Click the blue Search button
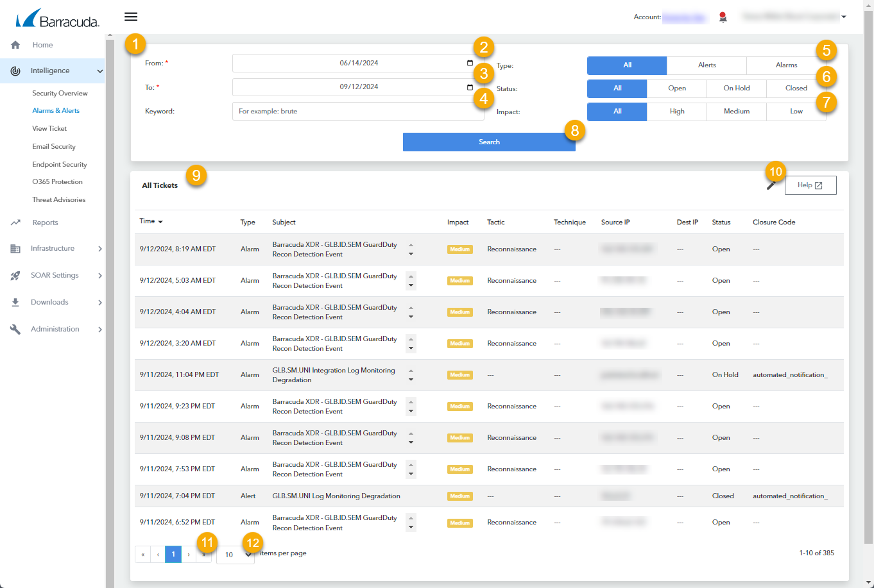This screenshot has height=588, width=874. (489, 142)
